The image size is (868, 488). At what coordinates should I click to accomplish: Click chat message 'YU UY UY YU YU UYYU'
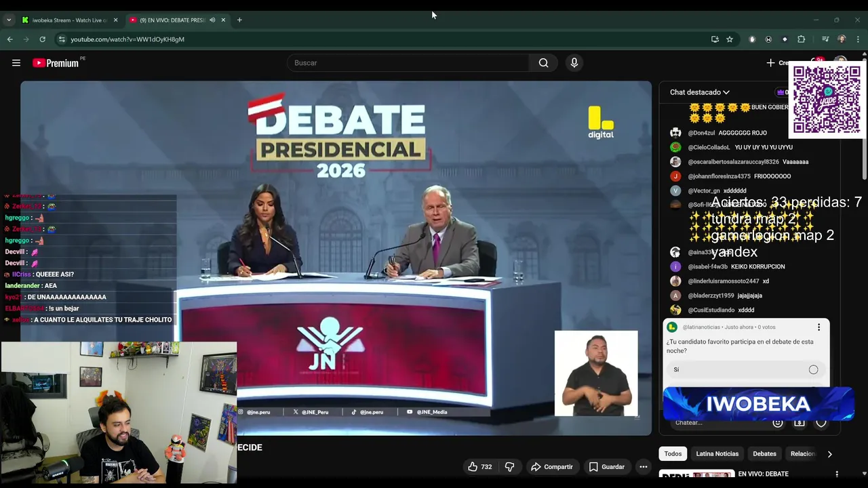764,147
